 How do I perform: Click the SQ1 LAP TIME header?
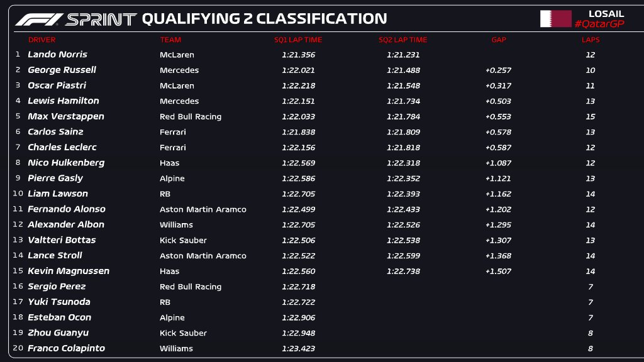coord(298,40)
